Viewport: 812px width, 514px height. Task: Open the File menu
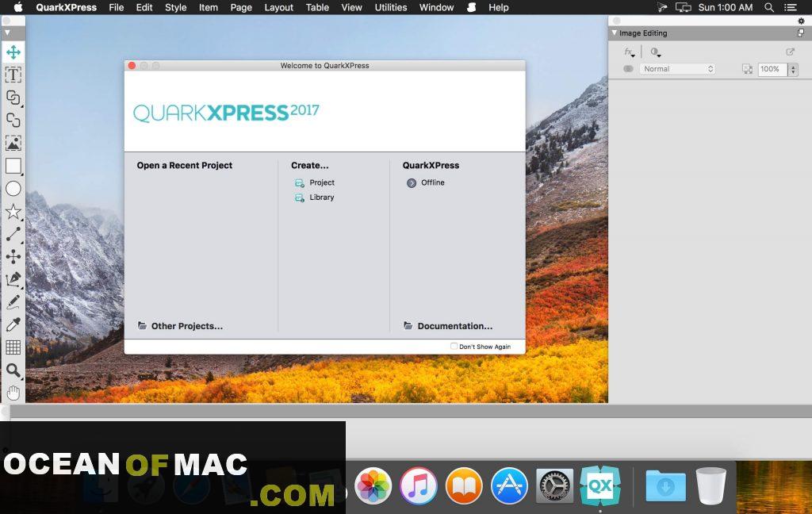[116, 7]
